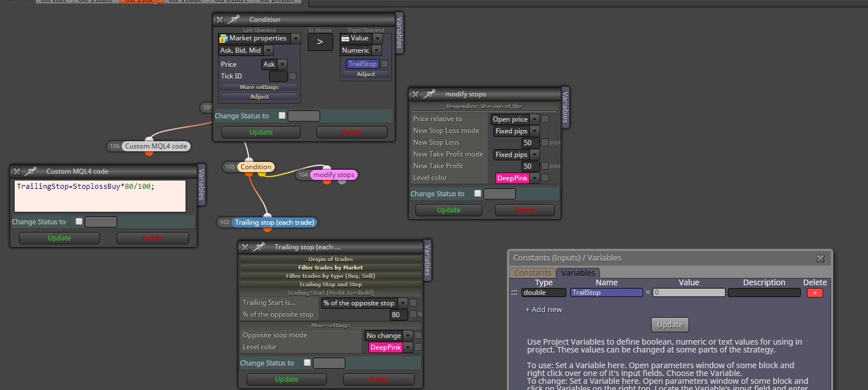Click the Add new variable link
The image size is (868, 390).
pos(543,309)
